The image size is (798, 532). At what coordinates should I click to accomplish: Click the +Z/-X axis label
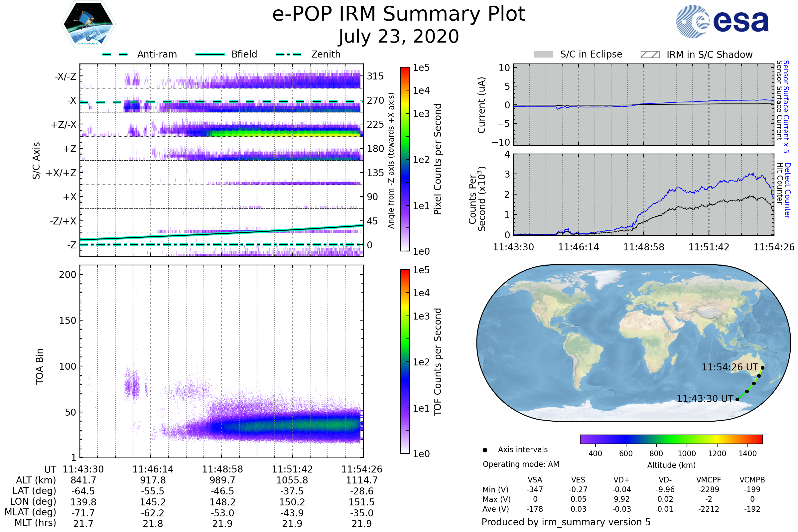coord(64,125)
